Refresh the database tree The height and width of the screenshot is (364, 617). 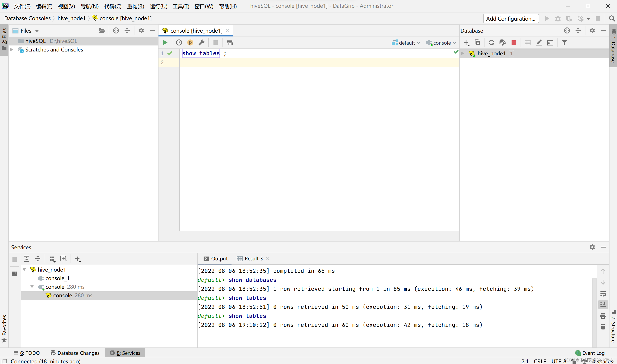point(491,43)
